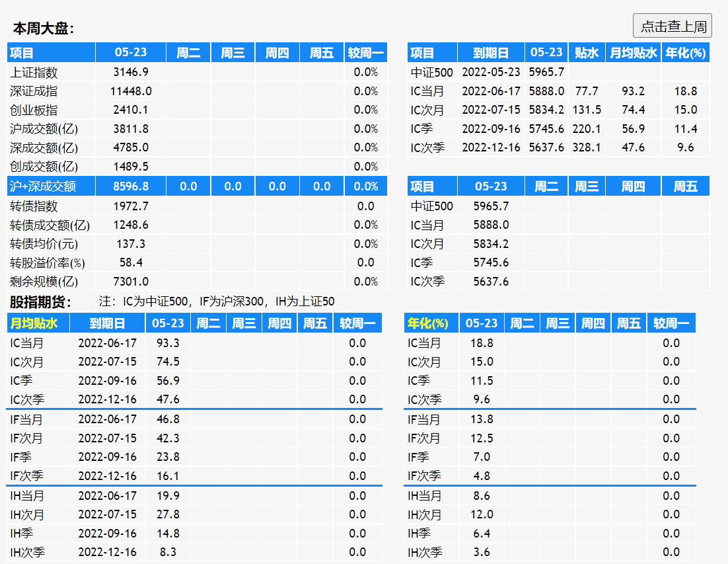
Task: Select the 上证指数 row label
Action: click(x=34, y=72)
